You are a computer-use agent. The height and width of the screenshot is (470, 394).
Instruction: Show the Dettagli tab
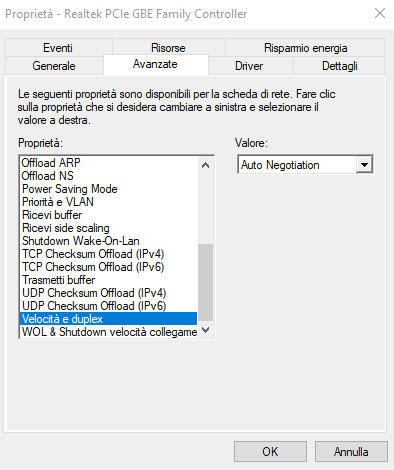coord(339,66)
